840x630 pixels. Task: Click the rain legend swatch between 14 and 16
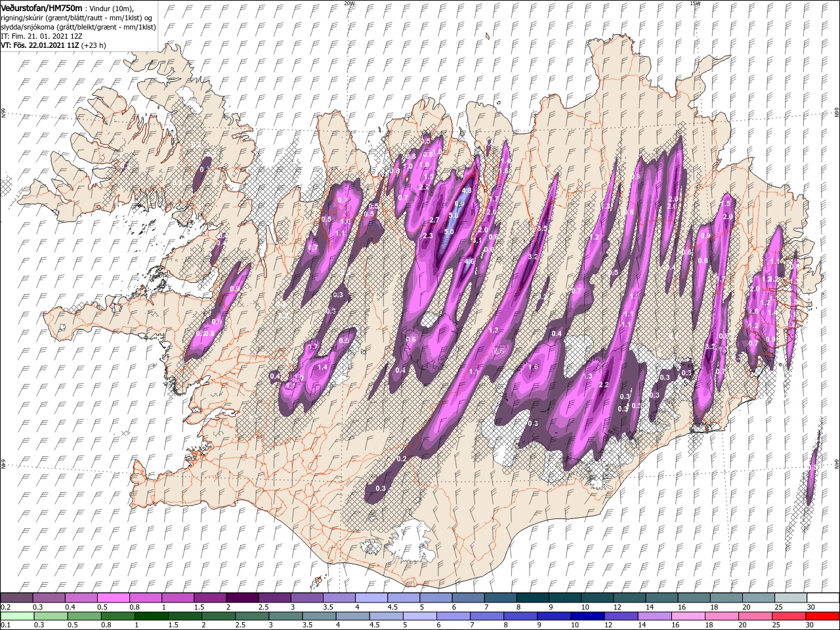[x=654, y=616]
